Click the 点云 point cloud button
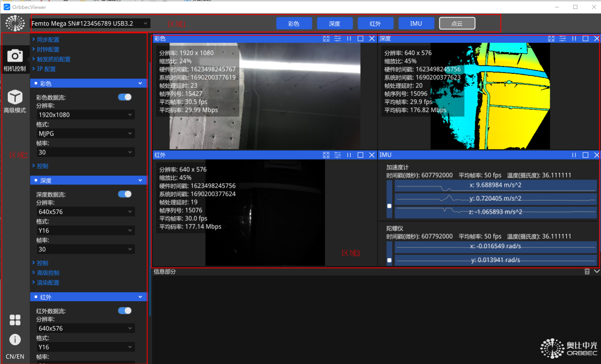 coord(457,24)
